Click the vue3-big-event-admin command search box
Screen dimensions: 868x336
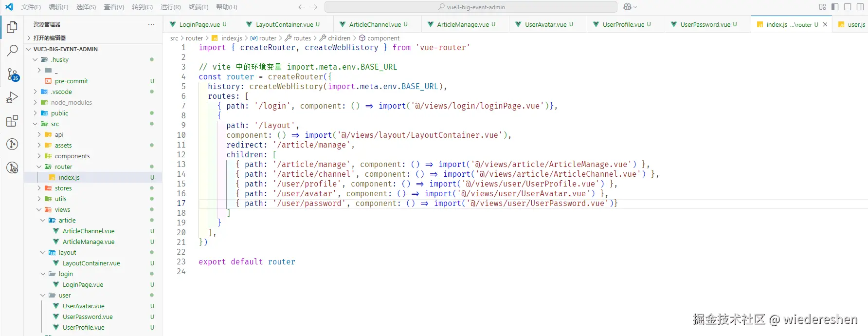click(x=470, y=7)
